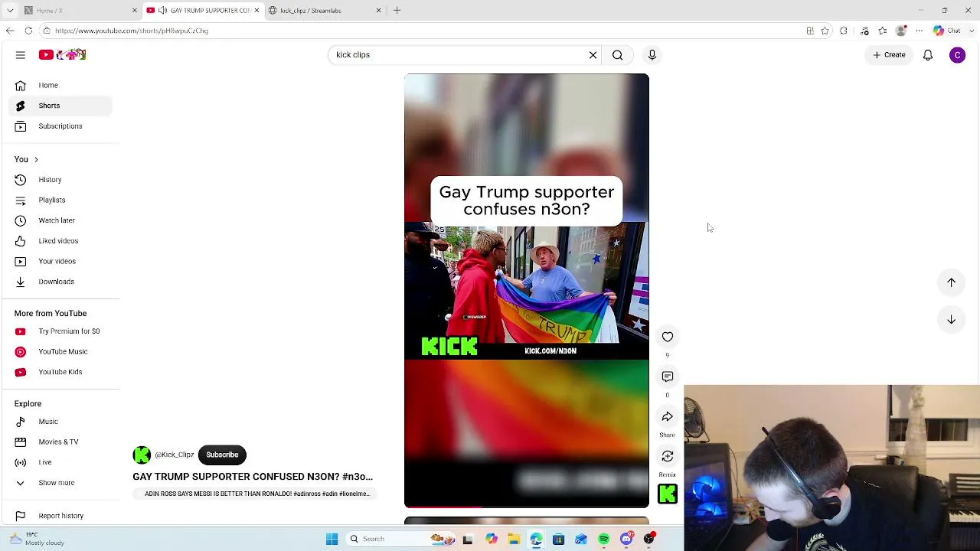
Task: Open Downloads in the sidebar
Action: 61,282
